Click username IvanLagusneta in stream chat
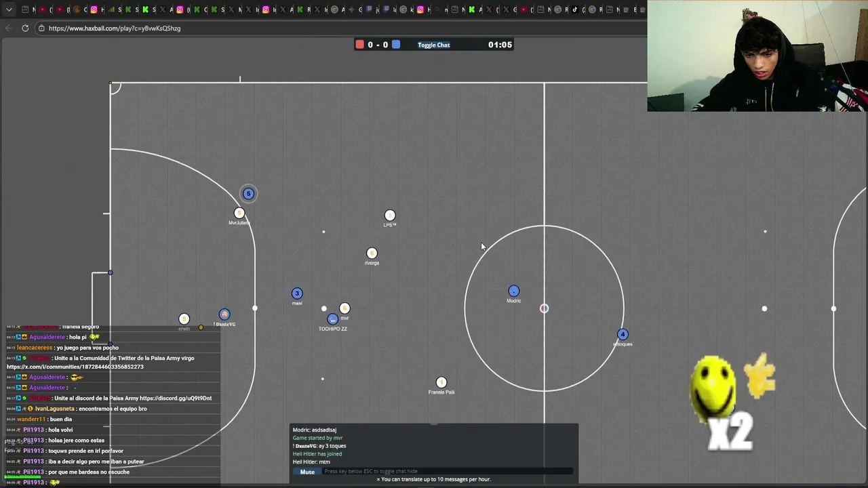The height and width of the screenshot is (488, 868). coord(55,409)
